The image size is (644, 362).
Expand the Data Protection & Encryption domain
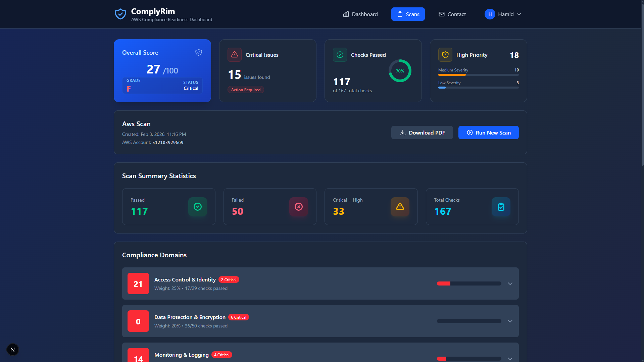point(510,321)
